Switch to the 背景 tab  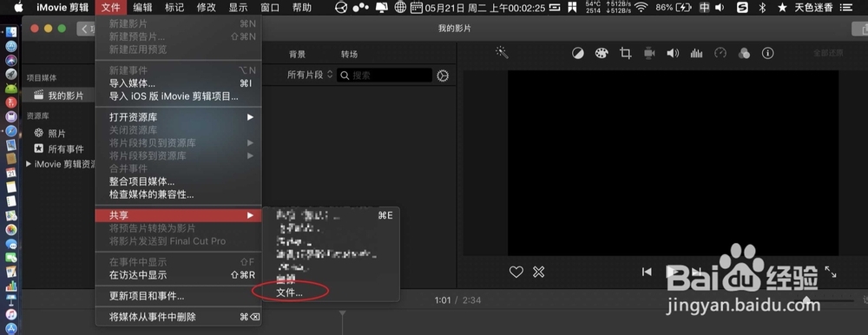coord(297,55)
